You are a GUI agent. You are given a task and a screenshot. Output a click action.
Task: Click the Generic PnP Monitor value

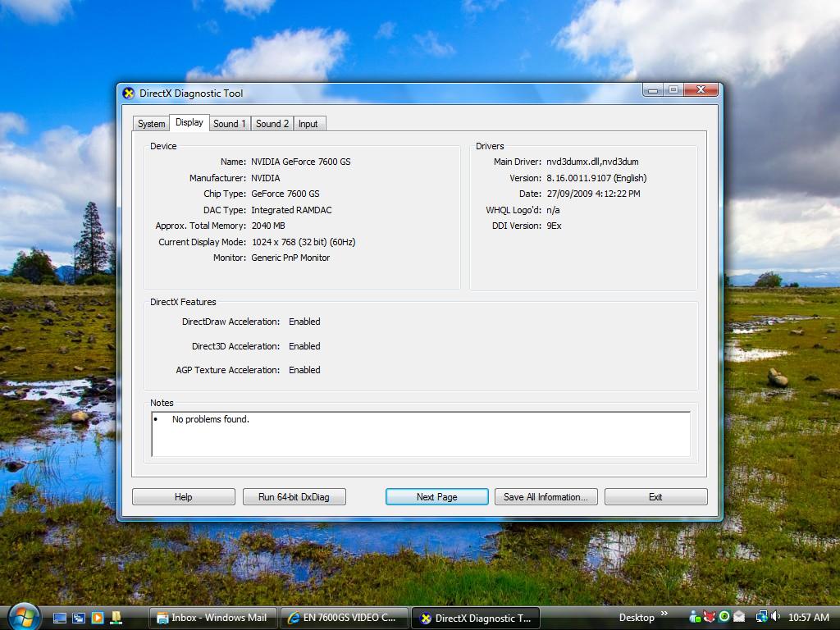pyautogui.click(x=291, y=258)
